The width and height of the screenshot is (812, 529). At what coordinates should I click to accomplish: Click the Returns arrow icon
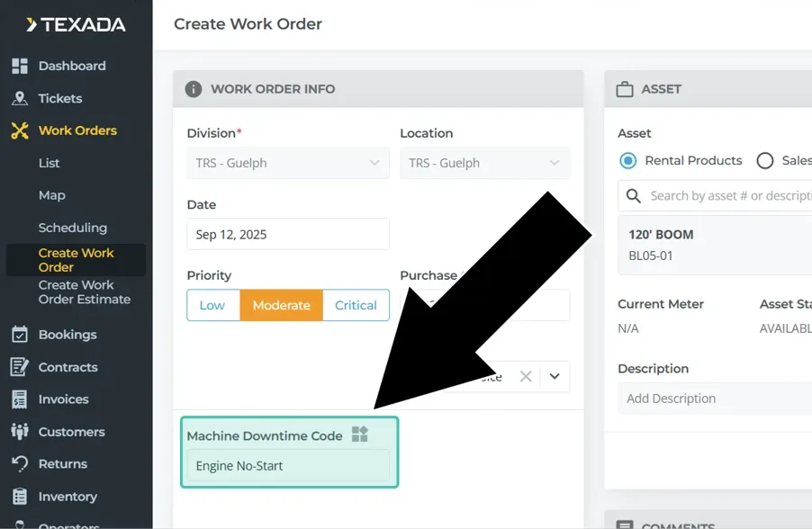coord(20,464)
